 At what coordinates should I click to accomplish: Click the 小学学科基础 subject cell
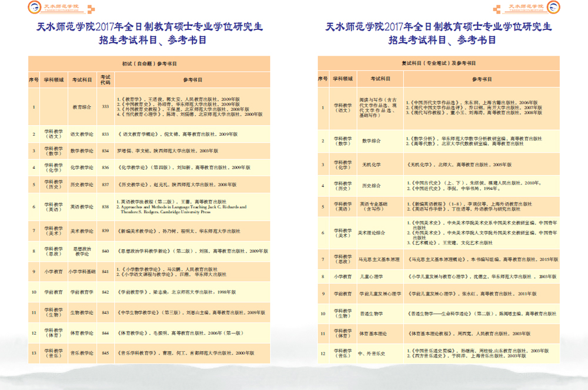[x=82, y=271]
